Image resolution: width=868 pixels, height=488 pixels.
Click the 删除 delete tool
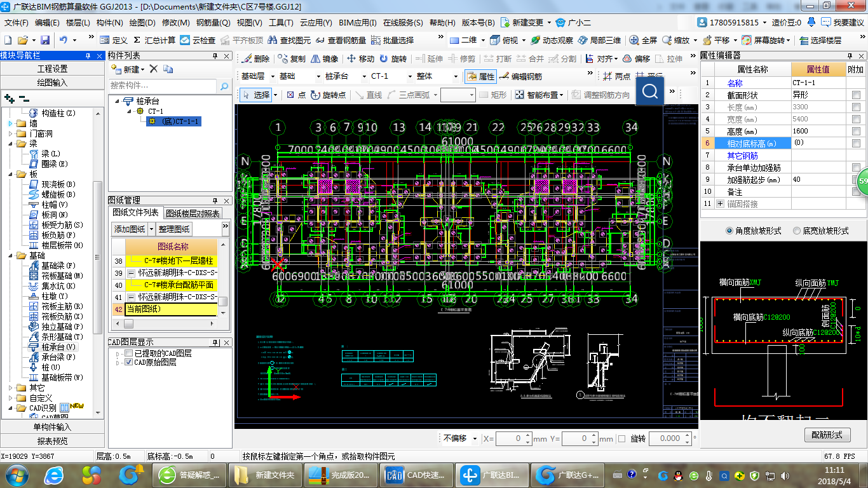pyautogui.click(x=256, y=58)
